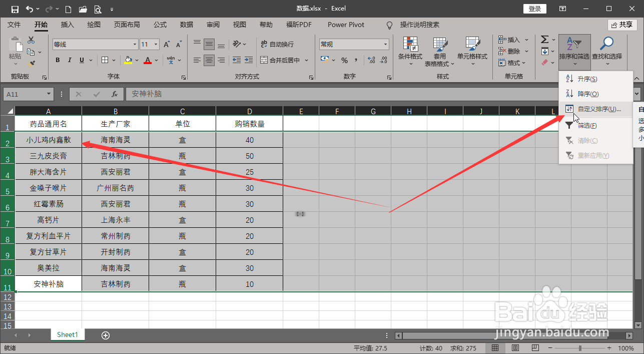The height and width of the screenshot is (354, 644).
Task: Open the Font Color dropdown arrow
Action: click(x=157, y=60)
